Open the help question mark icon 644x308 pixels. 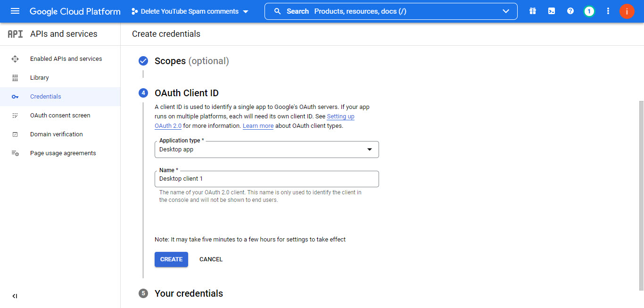coord(570,11)
